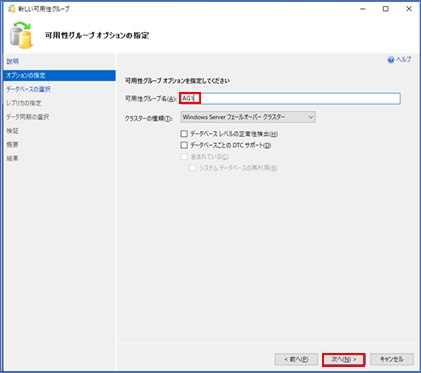Click the small wizard icon in title bar
The width and height of the screenshot is (421, 373).
[x=11, y=9]
